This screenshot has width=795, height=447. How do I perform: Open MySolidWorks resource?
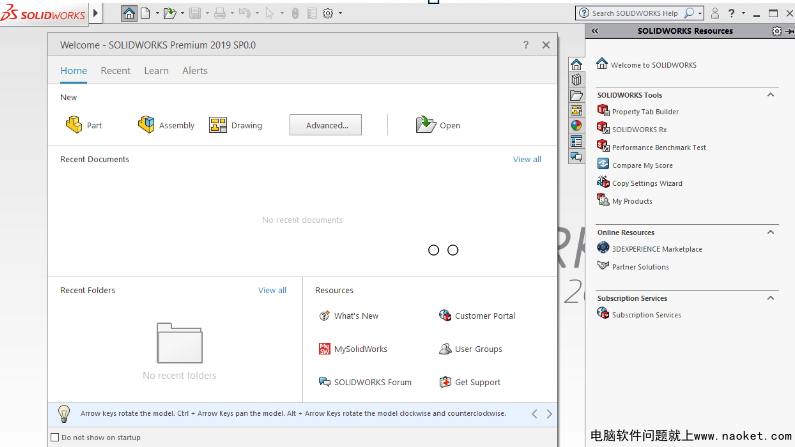point(353,349)
